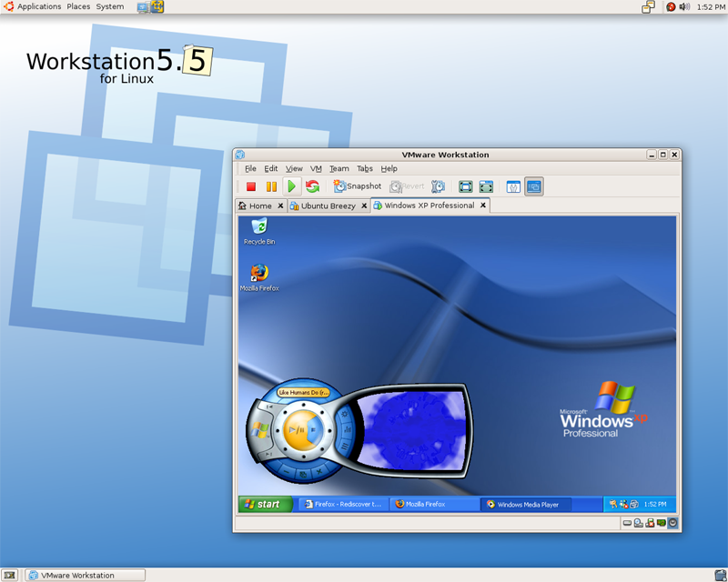Image resolution: width=728 pixels, height=582 pixels.
Task: Click the keys icon in XP system tray
Action: (613, 504)
